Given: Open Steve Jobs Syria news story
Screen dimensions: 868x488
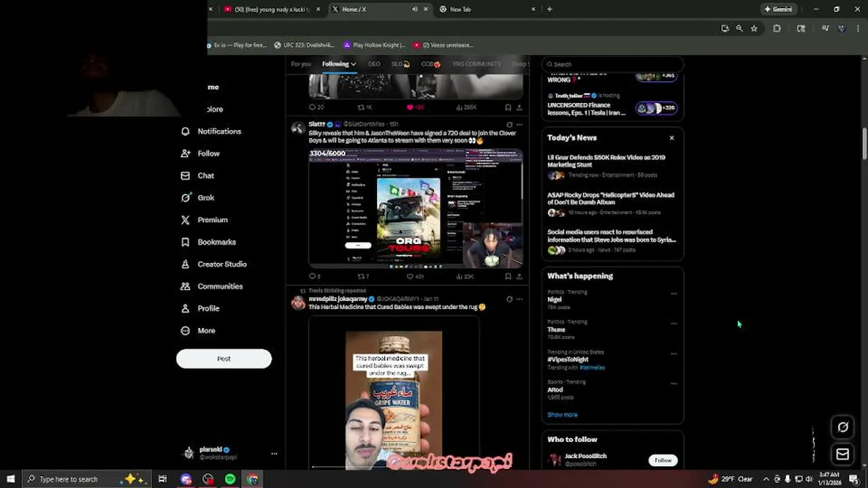Looking at the screenshot, I should (x=612, y=241).
